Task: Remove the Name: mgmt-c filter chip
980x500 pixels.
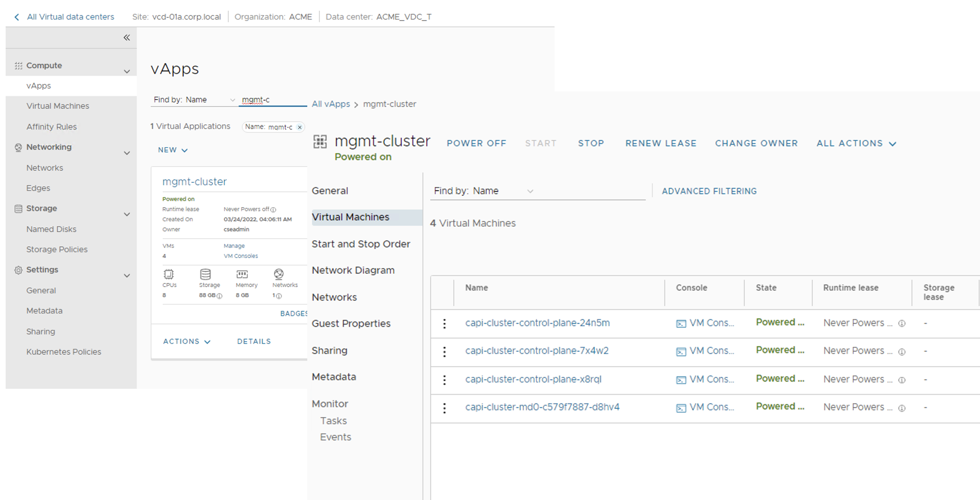Action: (x=300, y=127)
